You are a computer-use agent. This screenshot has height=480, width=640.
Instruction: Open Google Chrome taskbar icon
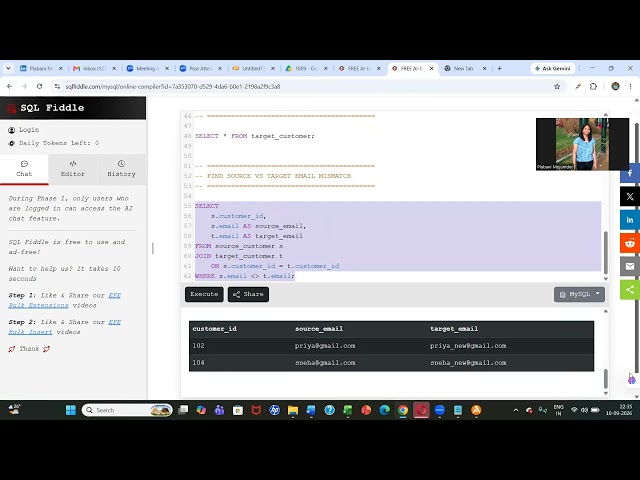[403, 410]
